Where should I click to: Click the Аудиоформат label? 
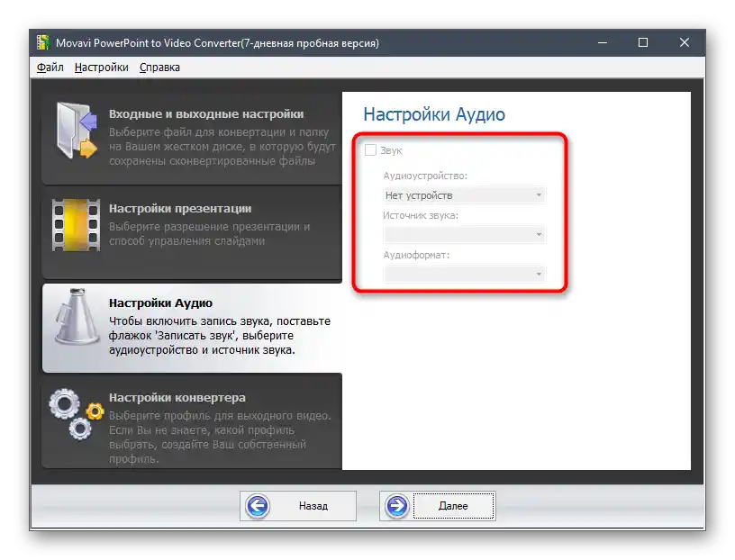[416, 255]
